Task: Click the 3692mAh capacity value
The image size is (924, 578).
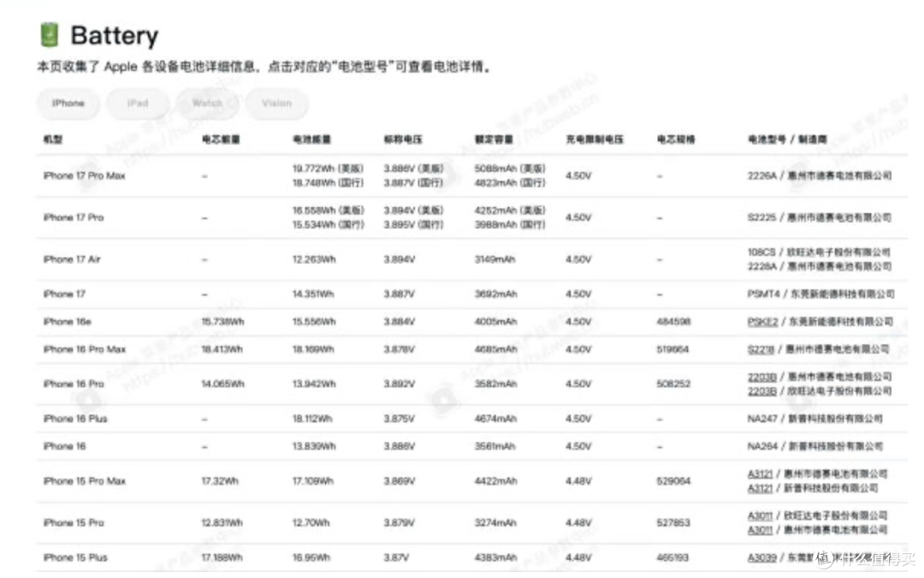Action: pyautogui.click(x=495, y=294)
